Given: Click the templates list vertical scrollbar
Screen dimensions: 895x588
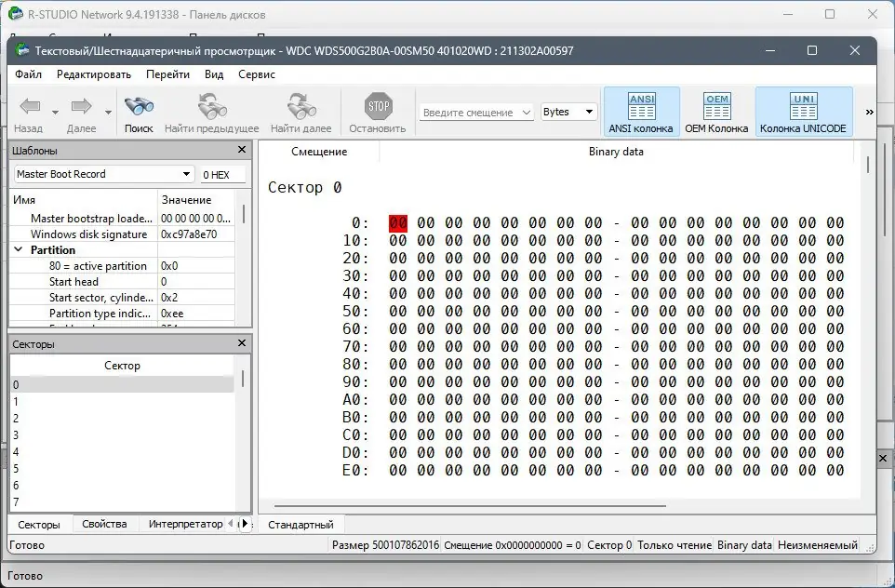Looking at the screenshot, I should coord(244,213).
